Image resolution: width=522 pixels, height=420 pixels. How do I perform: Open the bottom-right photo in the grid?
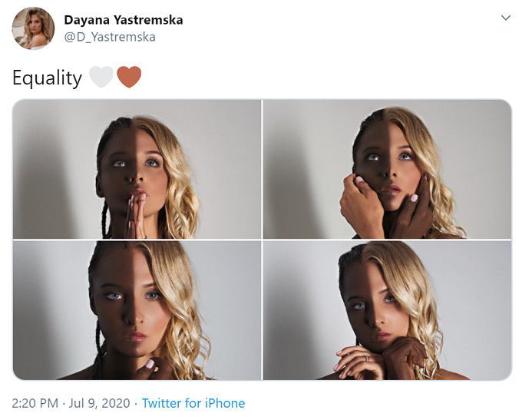(x=388, y=310)
